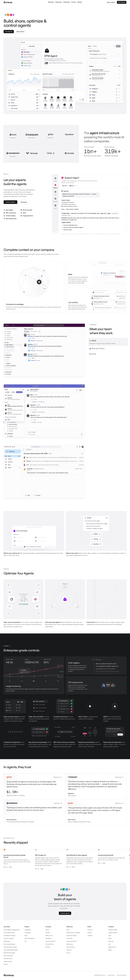130x980 pixels.
Task: Open the Smartest (Claude 5 Opus) model dropdown
Action: tap(105, 54)
